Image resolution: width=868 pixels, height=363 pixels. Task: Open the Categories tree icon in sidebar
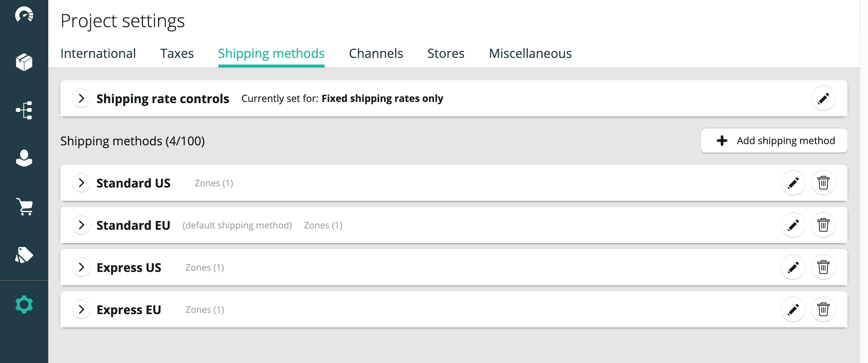(x=24, y=110)
